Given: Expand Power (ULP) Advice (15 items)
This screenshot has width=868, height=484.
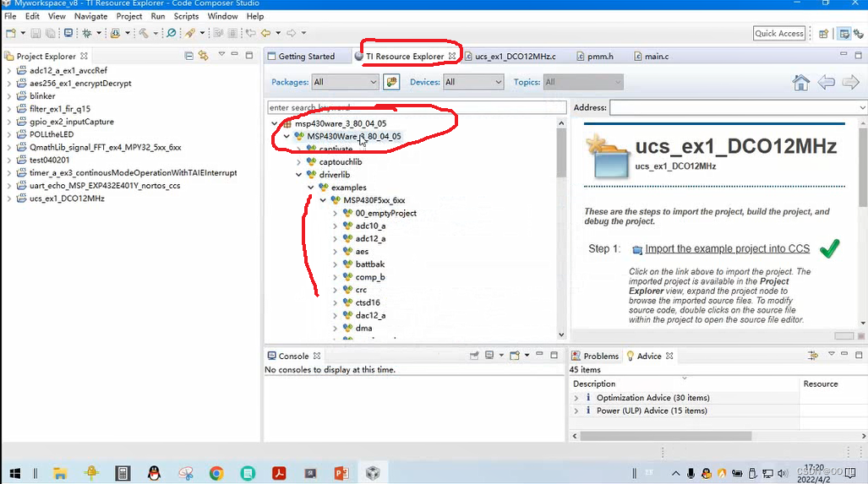Looking at the screenshot, I should [576, 411].
